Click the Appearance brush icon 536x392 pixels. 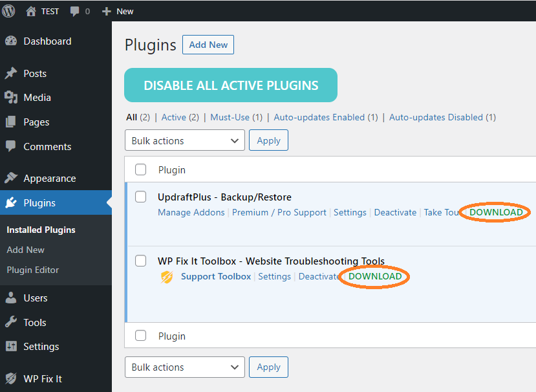[11, 178]
